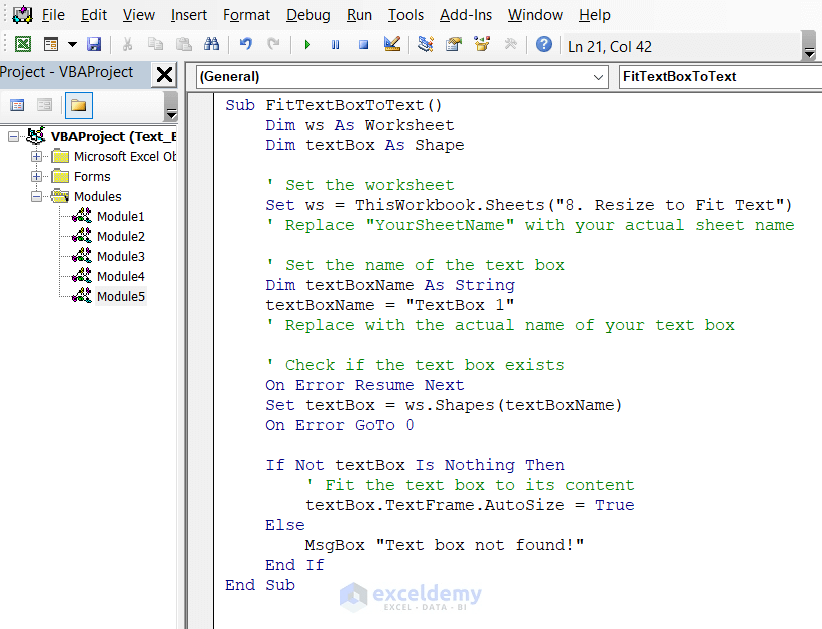
Task: Click the Help button on the toolbar
Action: [542, 44]
